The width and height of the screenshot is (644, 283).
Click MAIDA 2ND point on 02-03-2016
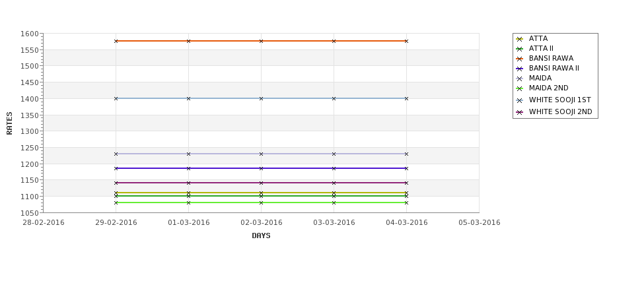(x=261, y=203)
